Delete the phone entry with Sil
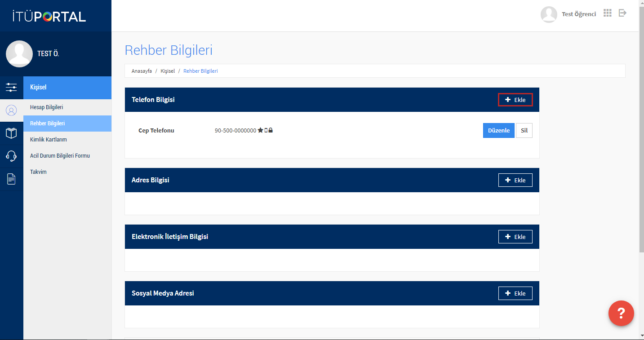The image size is (644, 340). point(524,130)
